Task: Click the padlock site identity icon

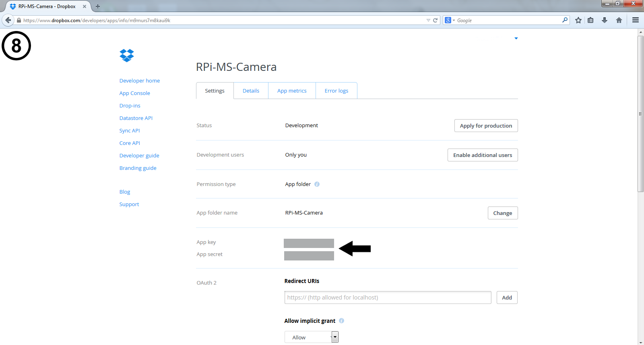Action: [x=19, y=20]
